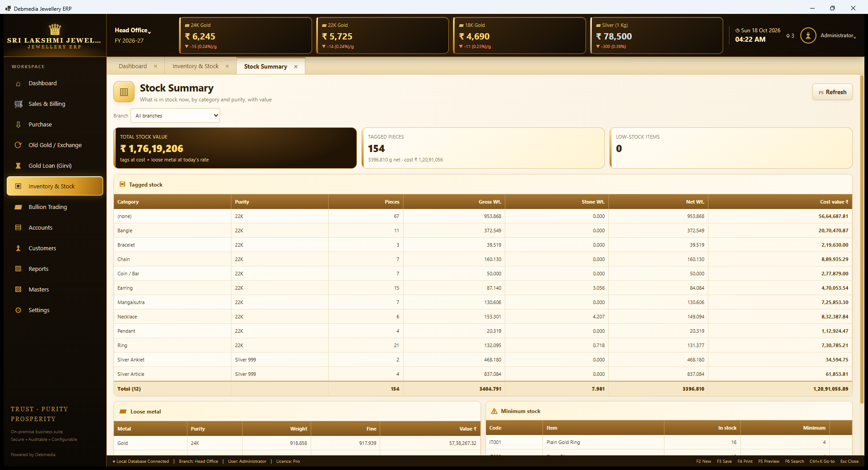Open Gold Loan (Girvi) icon
This screenshot has height=470, width=868.
click(x=18, y=166)
